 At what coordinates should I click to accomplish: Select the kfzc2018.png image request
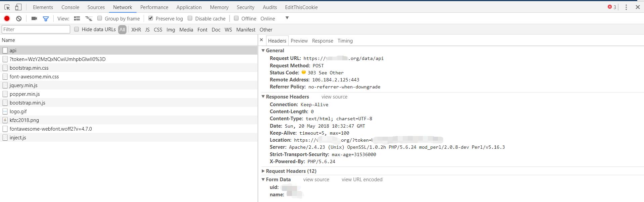point(129,120)
